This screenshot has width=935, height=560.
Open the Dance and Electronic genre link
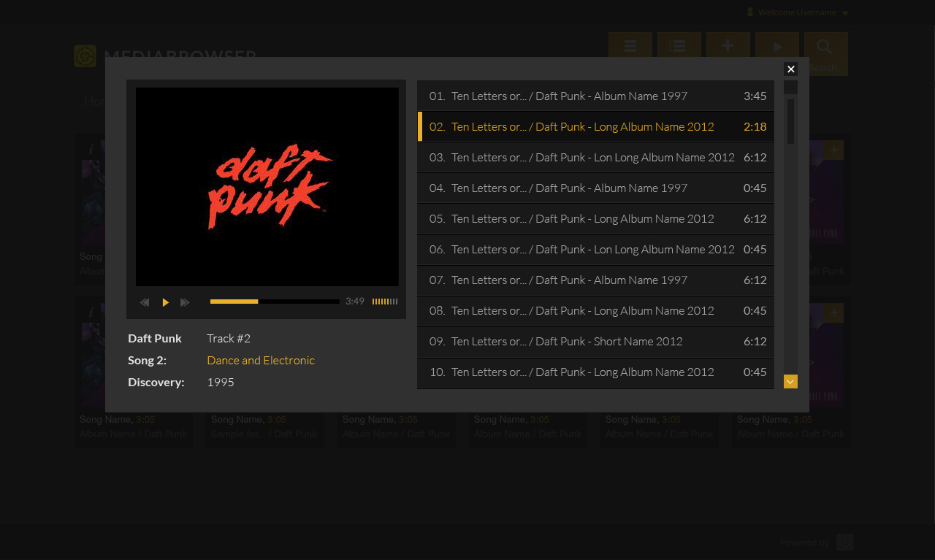tap(261, 360)
